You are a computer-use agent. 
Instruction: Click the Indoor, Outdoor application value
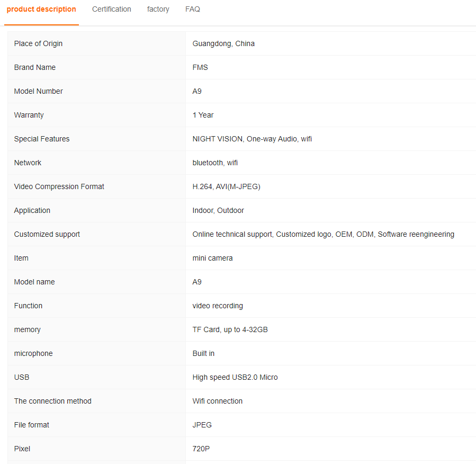point(218,210)
